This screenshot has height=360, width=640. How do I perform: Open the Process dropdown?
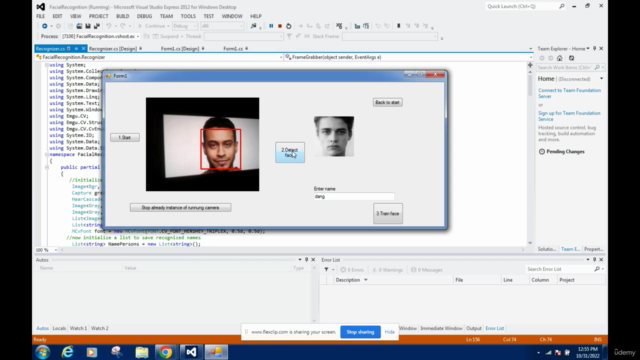coord(138,36)
